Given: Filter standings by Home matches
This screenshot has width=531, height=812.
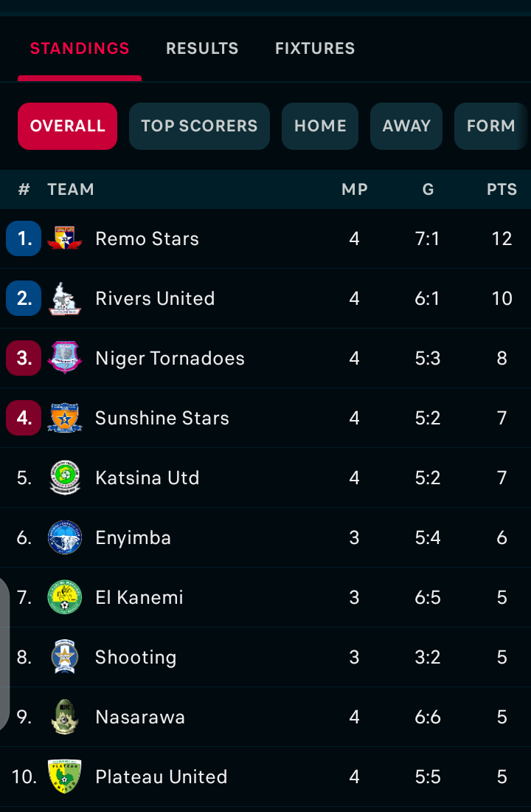Looking at the screenshot, I should pos(320,126).
